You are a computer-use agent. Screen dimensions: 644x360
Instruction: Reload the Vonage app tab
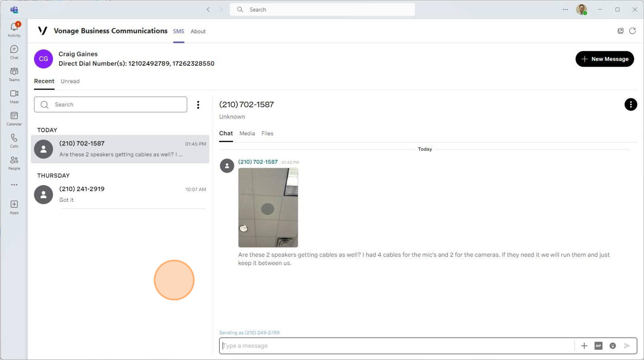coord(632,31)
